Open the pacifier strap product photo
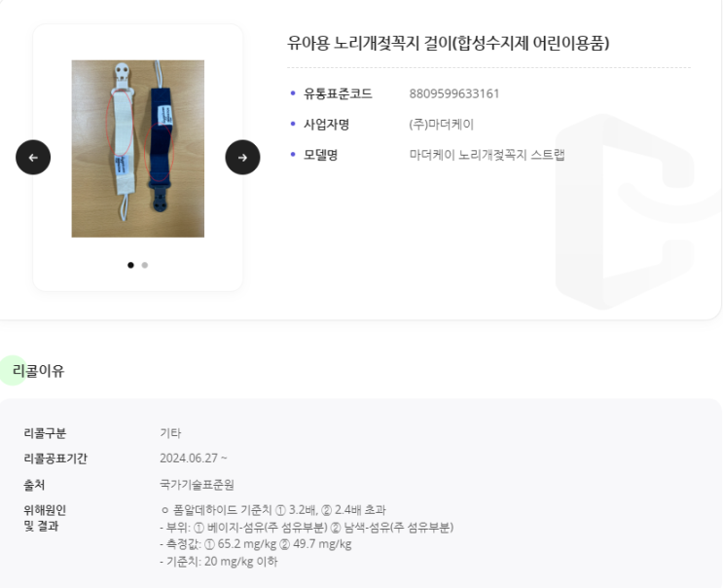This screenshot has width=723, height=588. (138, 149)
